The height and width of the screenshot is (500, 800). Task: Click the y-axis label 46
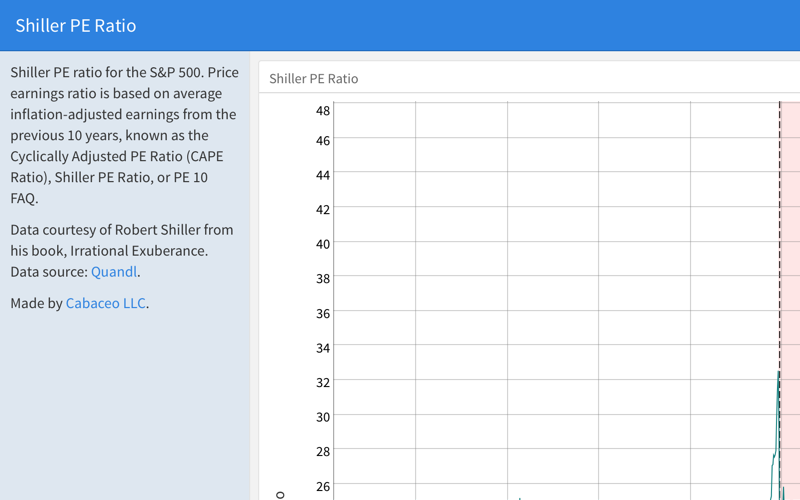(323, 140)
